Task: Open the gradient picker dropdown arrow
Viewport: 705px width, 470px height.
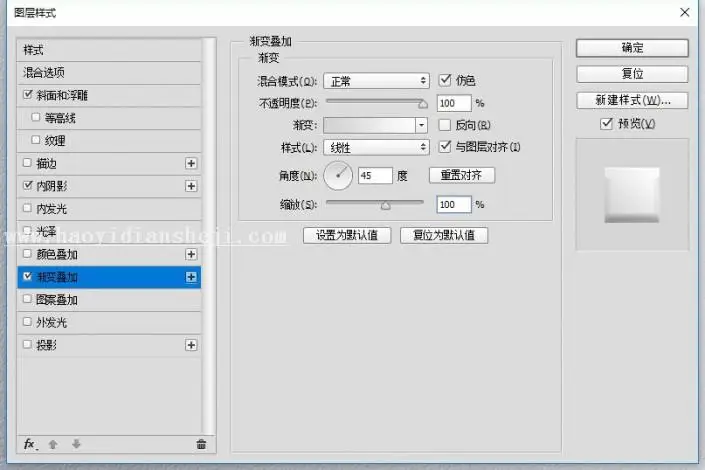Action: (421, 125)
